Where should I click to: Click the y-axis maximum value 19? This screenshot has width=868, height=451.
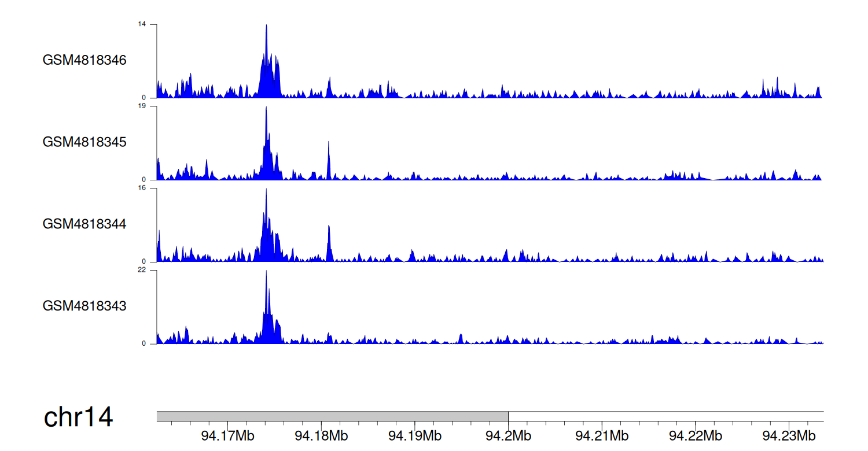[x=142, y=106]
